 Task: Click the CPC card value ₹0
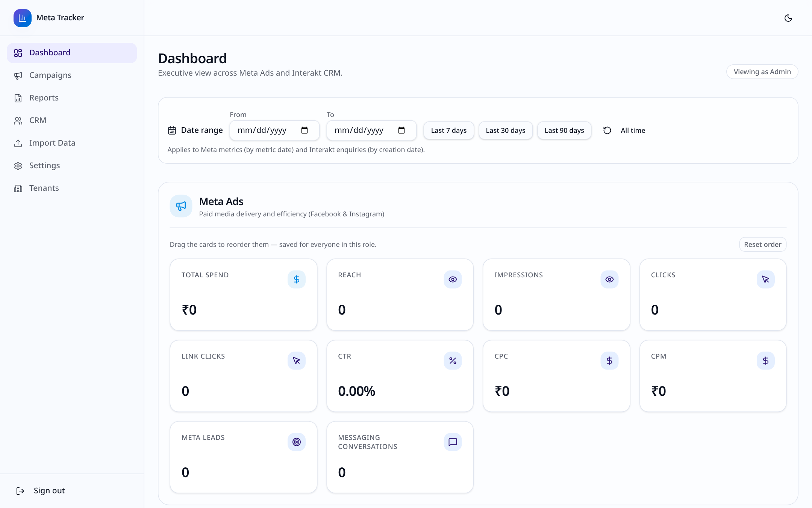tap(502, 391)
